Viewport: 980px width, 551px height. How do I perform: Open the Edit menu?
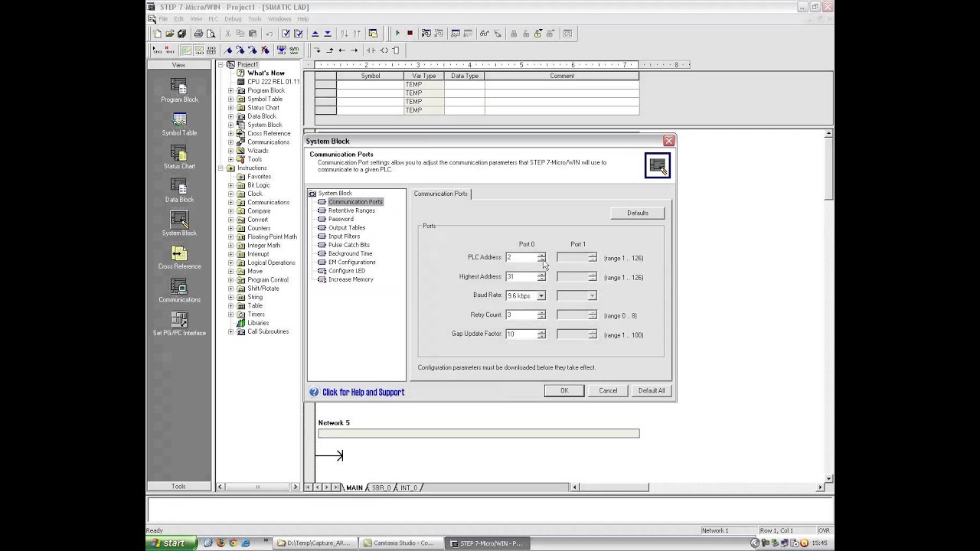click(178, 19)
